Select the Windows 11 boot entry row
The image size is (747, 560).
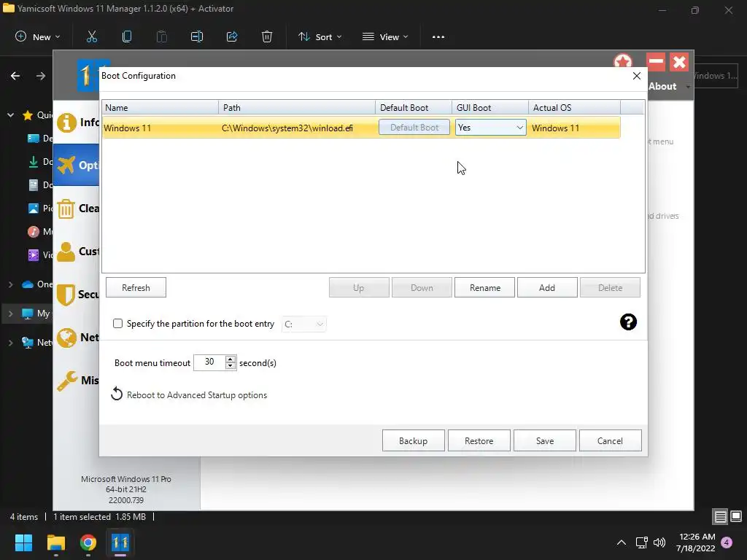tap(361, 128)
